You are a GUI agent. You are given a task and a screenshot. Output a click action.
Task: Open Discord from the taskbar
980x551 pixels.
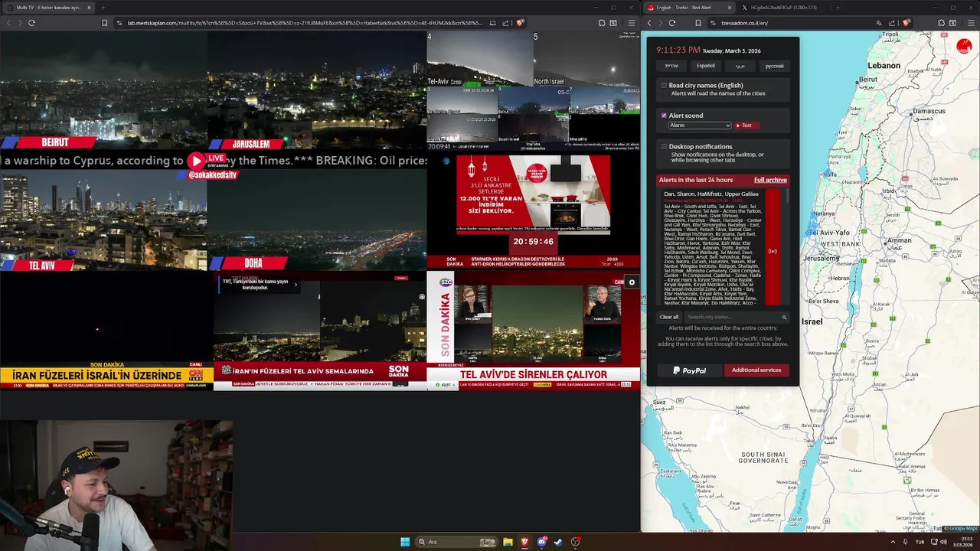tap(542, 542)
